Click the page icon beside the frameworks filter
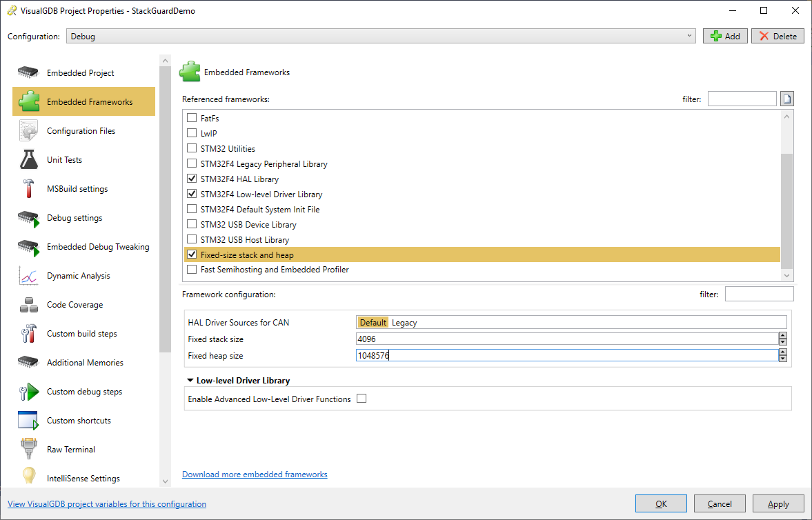Image resolution: width=812 pixels, height=520 pixels. (786, 99)
